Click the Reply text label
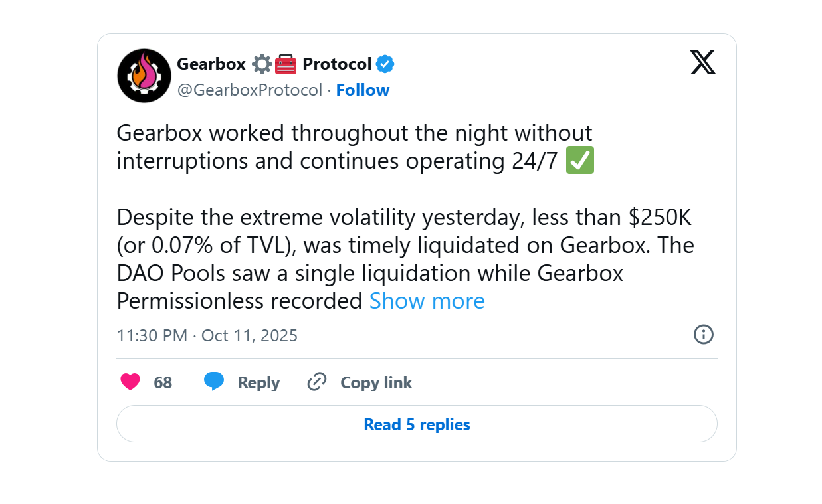The image size is (822, 504). click(258, 383)
